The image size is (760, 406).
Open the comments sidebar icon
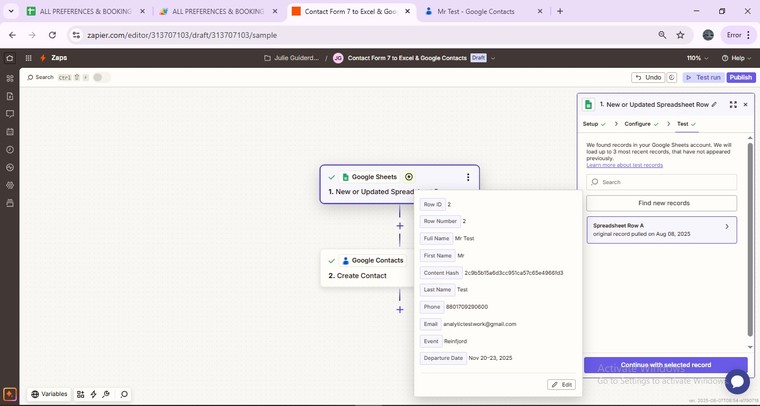(x=10, y=114)
